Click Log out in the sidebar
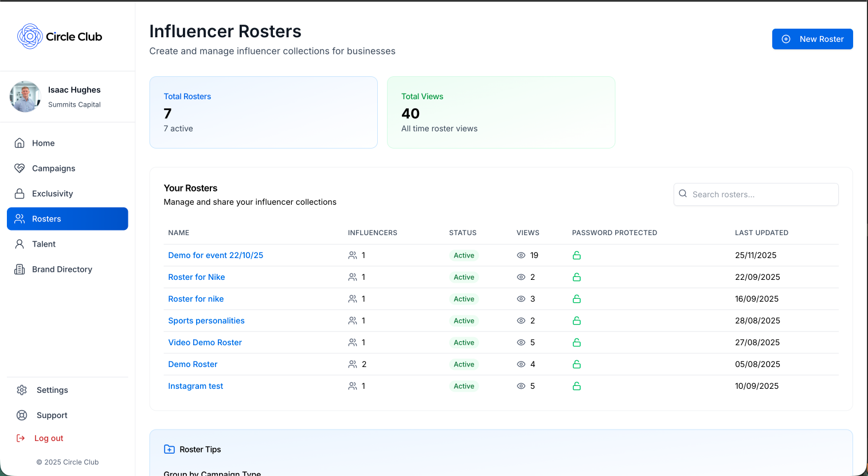The height and width of the screenshot is (476, 868). click(48, 438)
